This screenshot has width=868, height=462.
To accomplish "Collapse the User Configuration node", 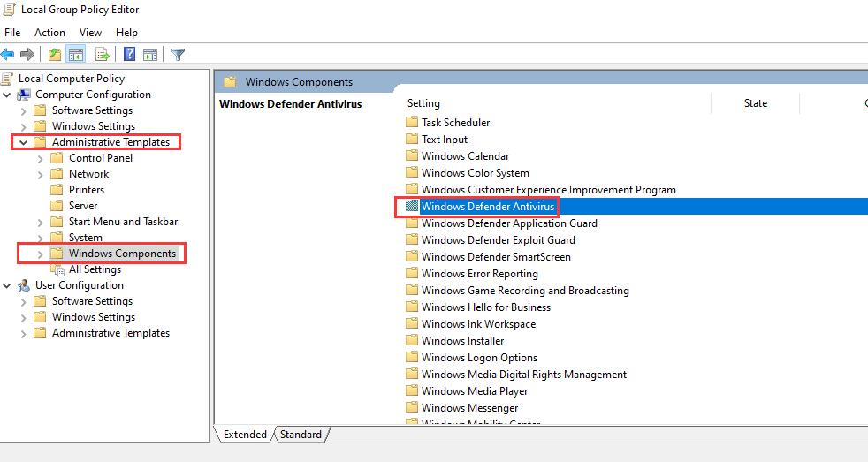I will (7, 285).
